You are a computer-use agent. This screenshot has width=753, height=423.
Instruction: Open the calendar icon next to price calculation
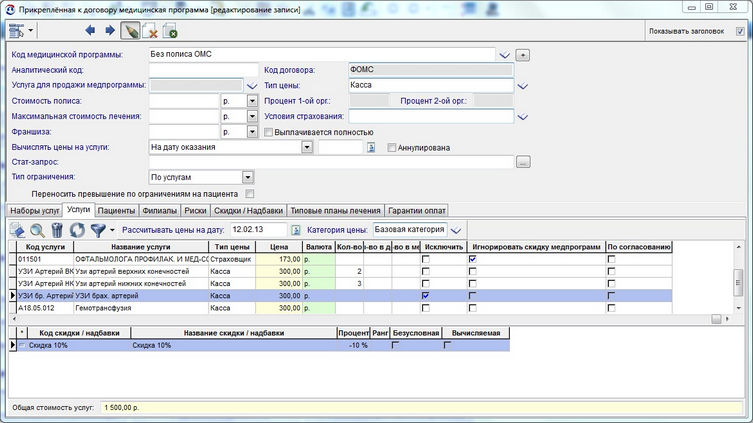(x=371, y=147)
